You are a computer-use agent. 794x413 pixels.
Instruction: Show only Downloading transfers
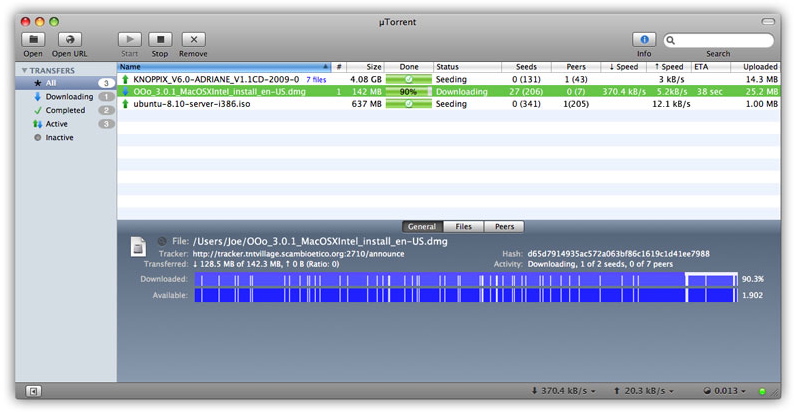click(66, 97)
